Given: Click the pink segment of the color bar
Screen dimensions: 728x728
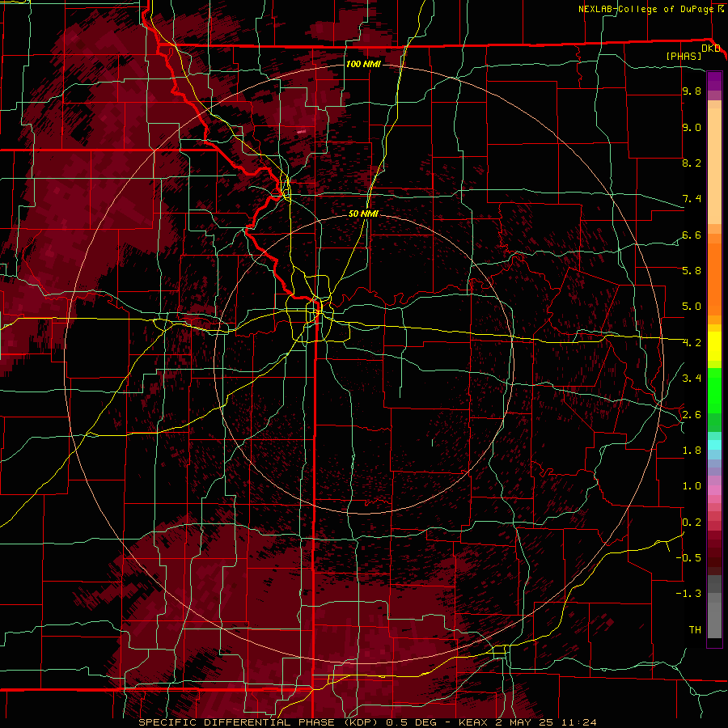Looking at the screenshot, I should click(714, 491).
